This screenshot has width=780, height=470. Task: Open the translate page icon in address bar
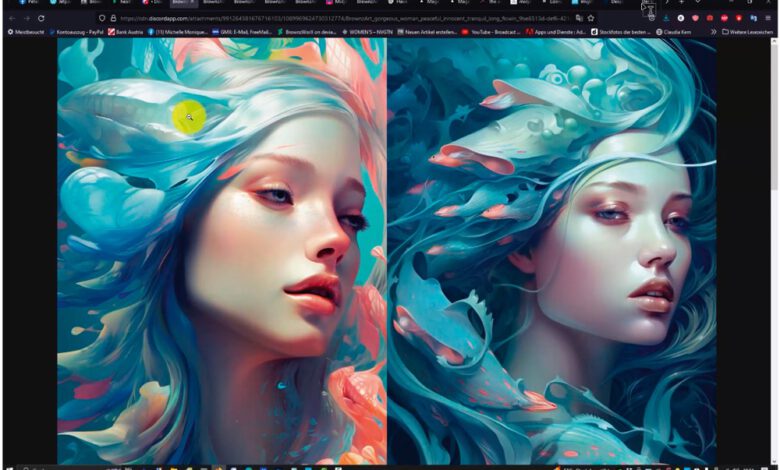(579, 18)
